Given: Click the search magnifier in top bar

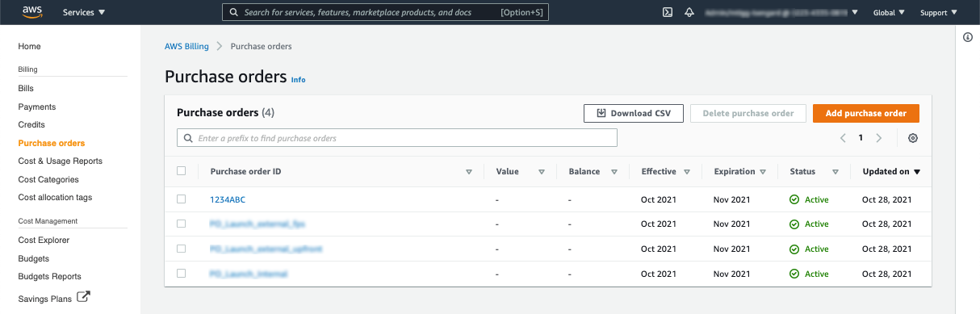Looking at the screenshot, I should 233,13.
